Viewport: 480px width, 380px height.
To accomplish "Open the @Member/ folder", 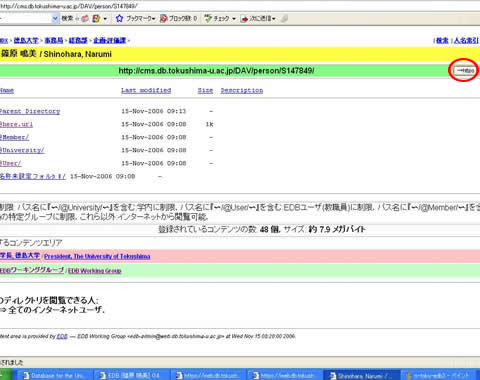I will (x=14, y=137).
